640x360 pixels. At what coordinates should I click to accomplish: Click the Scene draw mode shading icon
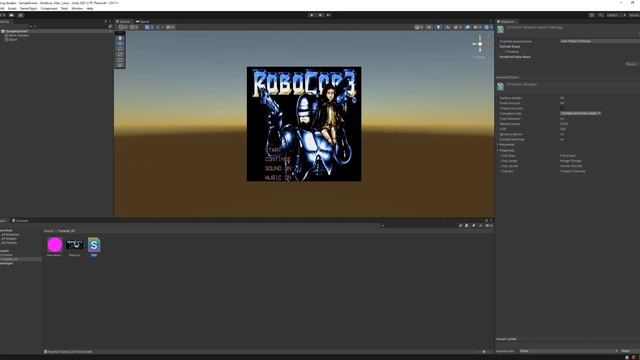point(417,27)
